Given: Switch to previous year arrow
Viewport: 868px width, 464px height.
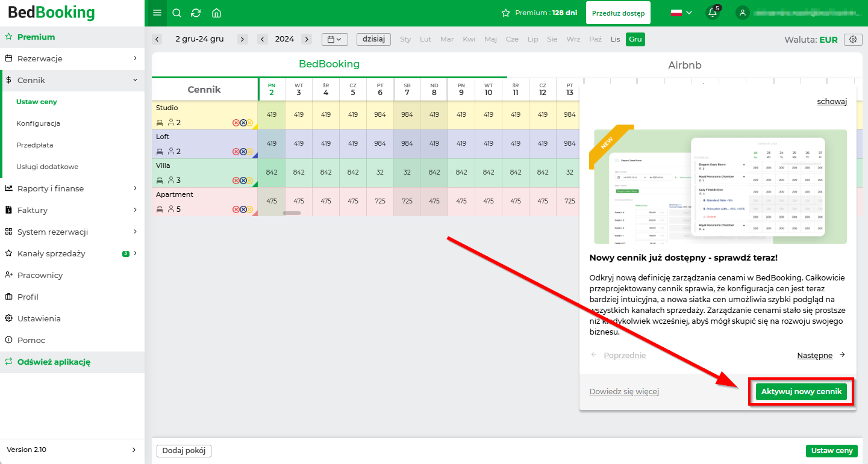Looking at the screenshot, I should [263, 39].
